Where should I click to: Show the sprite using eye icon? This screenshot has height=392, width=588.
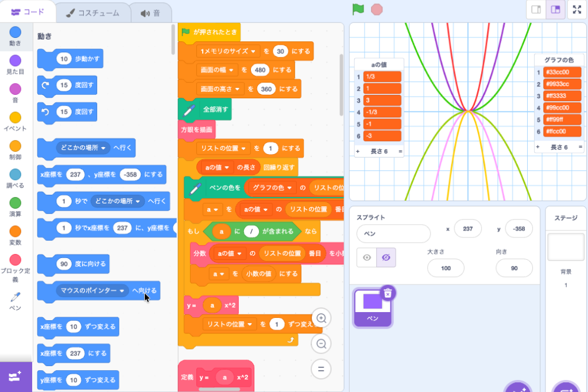366,258
